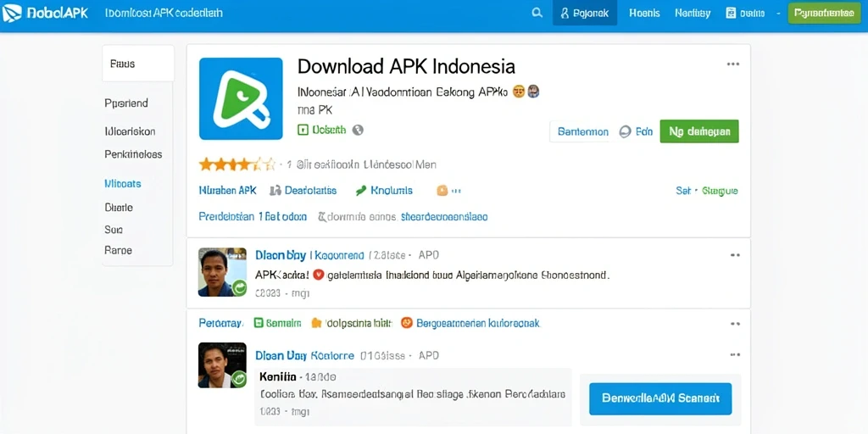868x434 pixels.
Task: Click the green badge on the second avatar
Action: click(239, 379)
